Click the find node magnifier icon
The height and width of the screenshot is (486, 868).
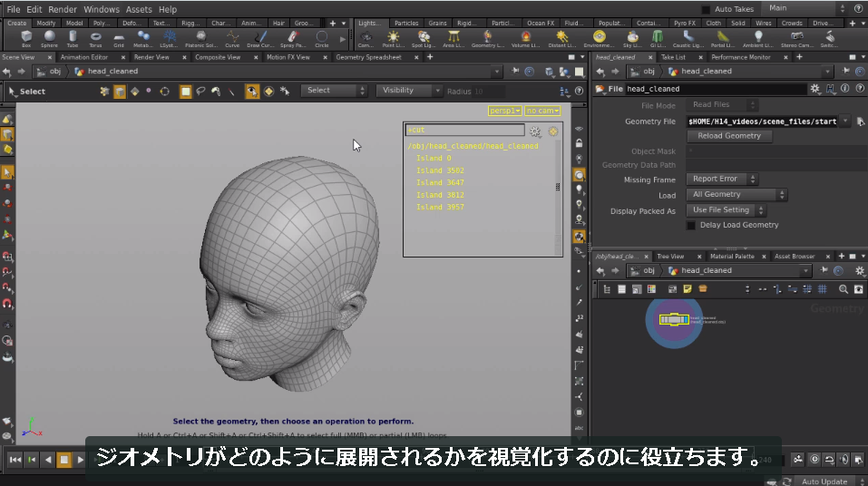[x=844, y=289]
